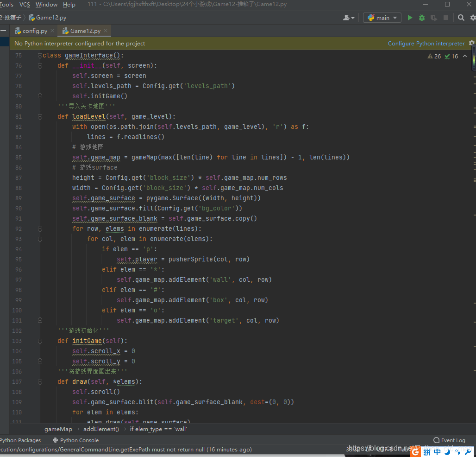Open the Event Log panel
This screenshot has width=476, height=457.
(449, 440)
